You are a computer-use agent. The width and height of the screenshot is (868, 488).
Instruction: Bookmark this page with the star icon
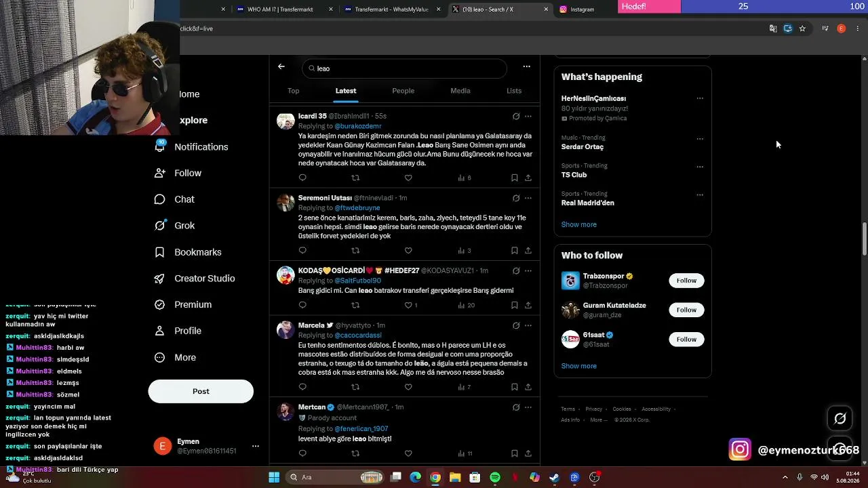(802, 28)
